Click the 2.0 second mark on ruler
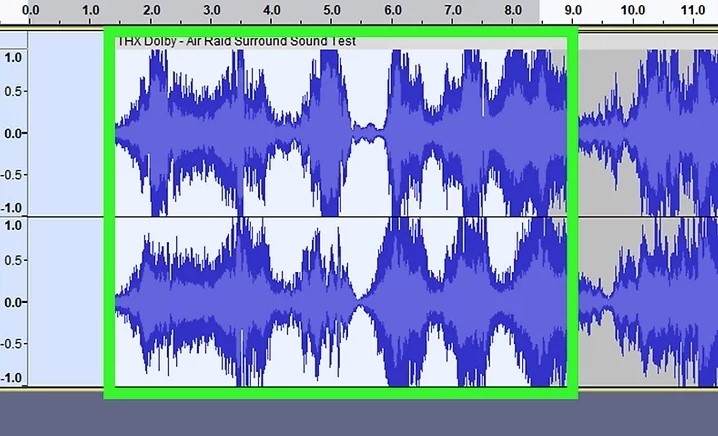This screenshot has width=718, height=436. (x=152, y=10)
